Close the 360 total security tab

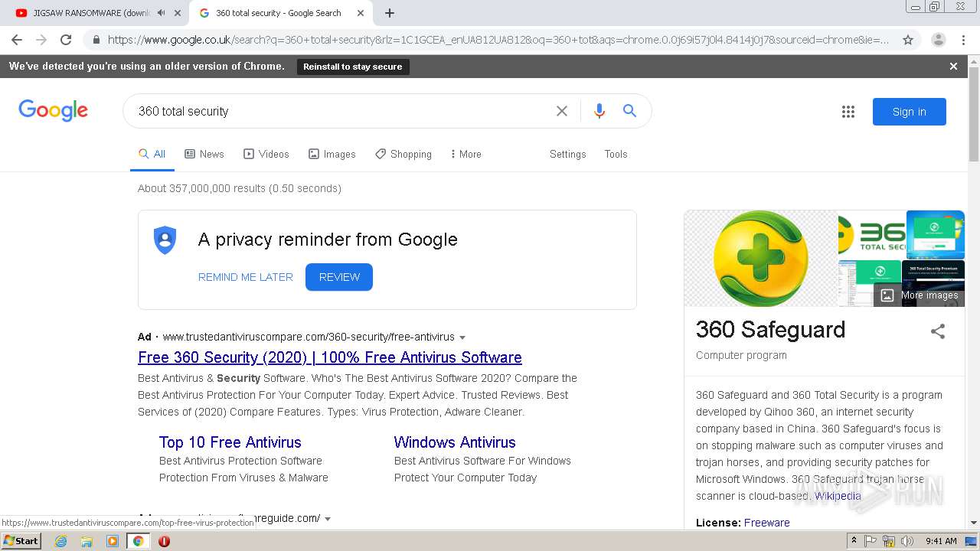[361, 13]
